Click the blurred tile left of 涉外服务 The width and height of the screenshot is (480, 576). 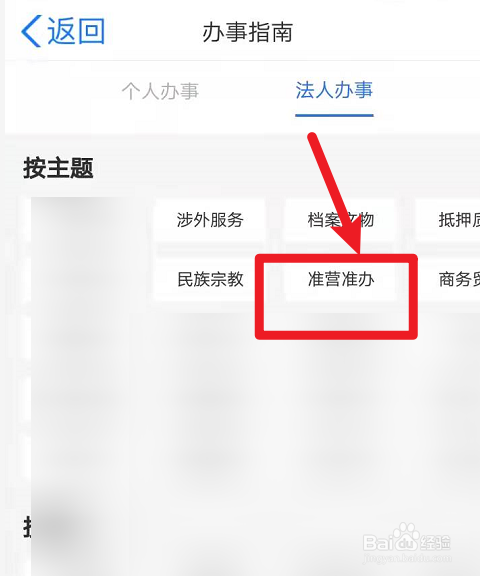point(90,250)
